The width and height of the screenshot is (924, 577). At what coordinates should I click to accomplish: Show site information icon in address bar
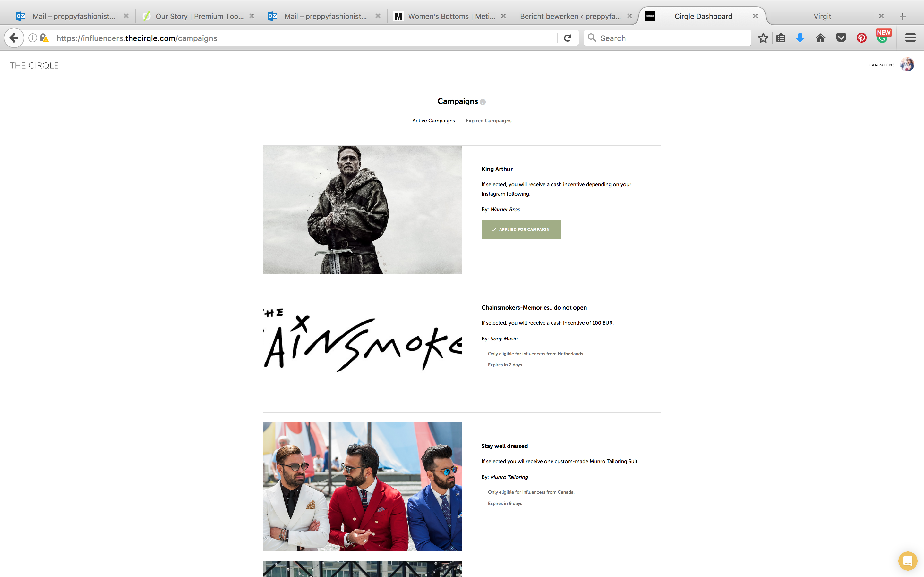point(33,38)
